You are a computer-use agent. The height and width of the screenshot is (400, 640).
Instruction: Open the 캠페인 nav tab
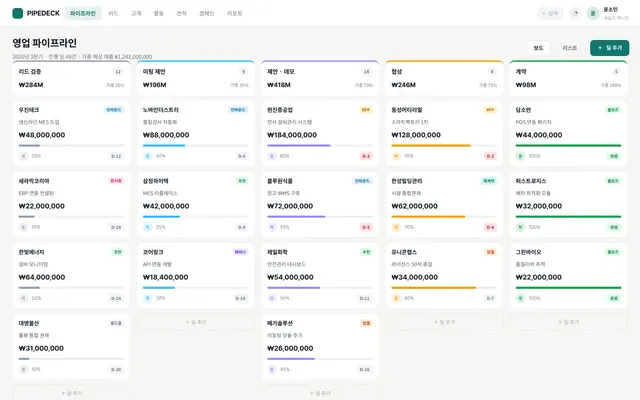[x=207, y=13]
